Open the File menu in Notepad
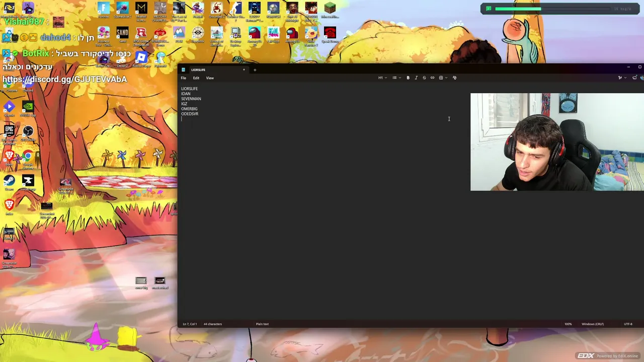 point(184,78)
